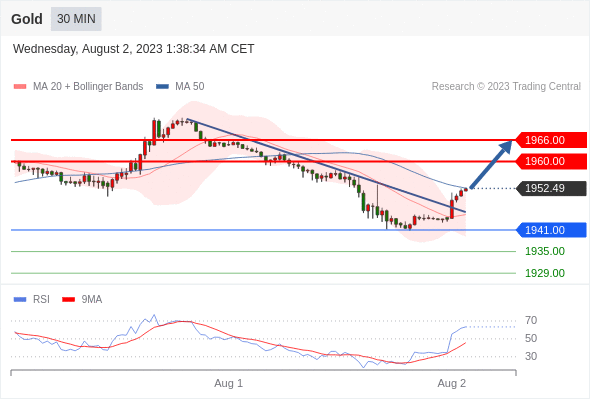This screenshot has width=590, height=400.
Task: Click the blue upward forecast arrow
Action: [x=491, y=164]
